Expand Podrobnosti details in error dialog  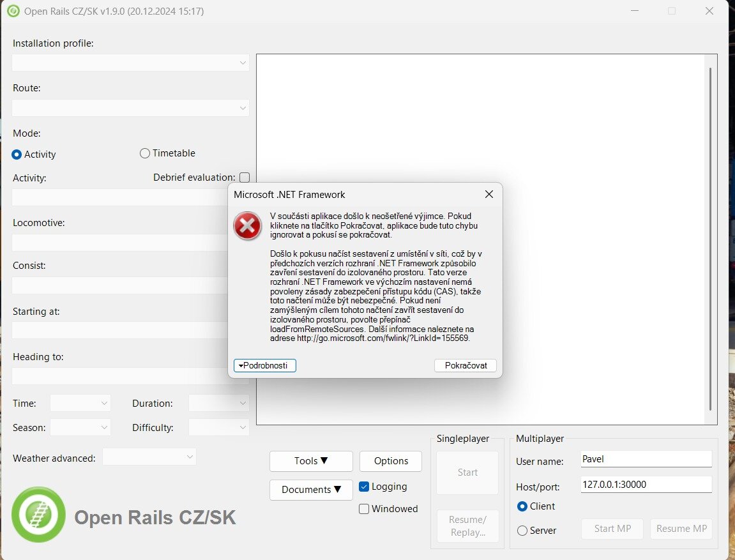265,365
